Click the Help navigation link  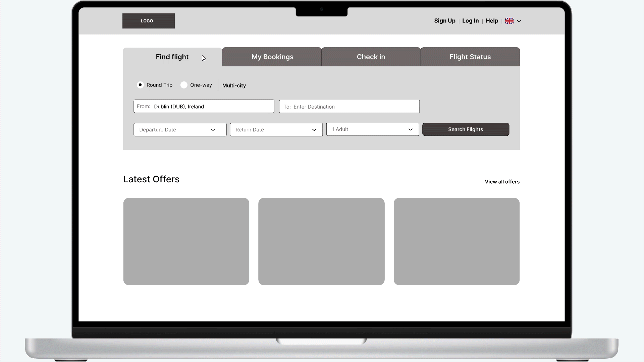(x=492, y=21)
